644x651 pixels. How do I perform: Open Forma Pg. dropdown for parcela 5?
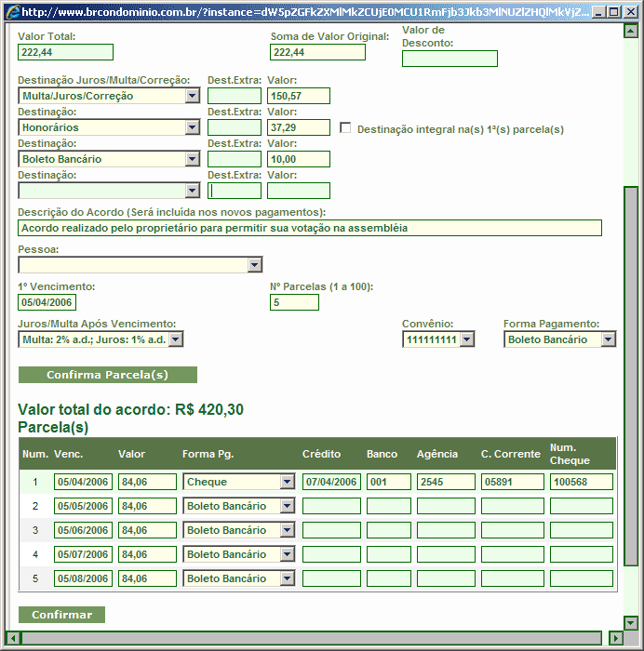pos(287,578)
